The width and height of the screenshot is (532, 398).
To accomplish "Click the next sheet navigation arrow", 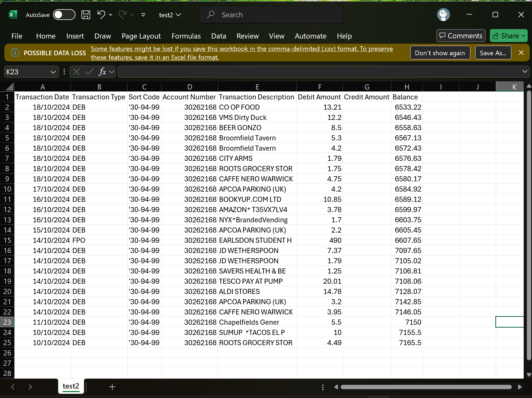I will pos(30,387).
